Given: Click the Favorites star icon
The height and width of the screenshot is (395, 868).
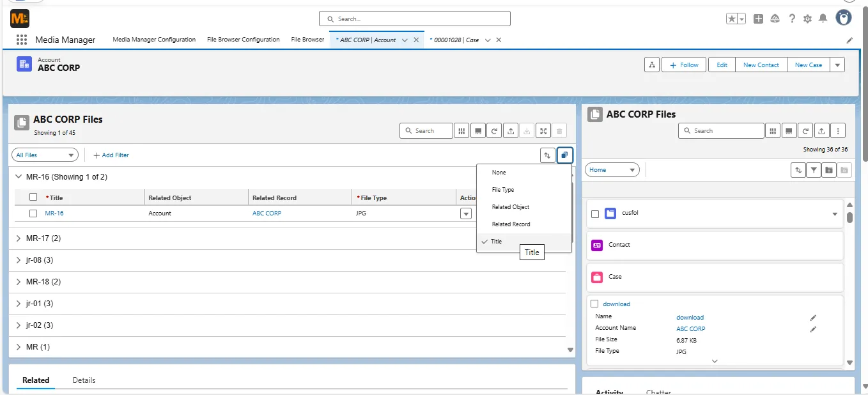Looking at the screenshot, I should click(732, 19).
